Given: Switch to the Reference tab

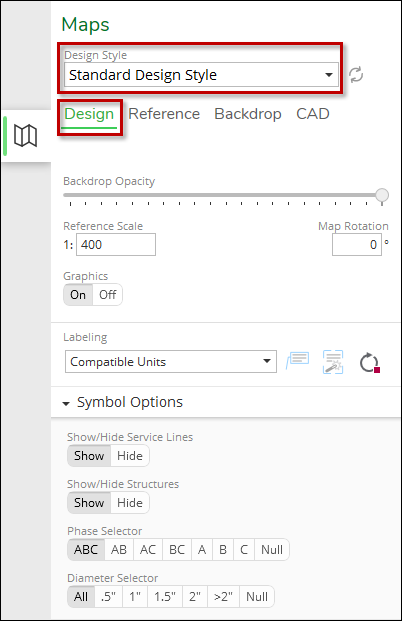Looking at the screenshot, I should point(164,114).
